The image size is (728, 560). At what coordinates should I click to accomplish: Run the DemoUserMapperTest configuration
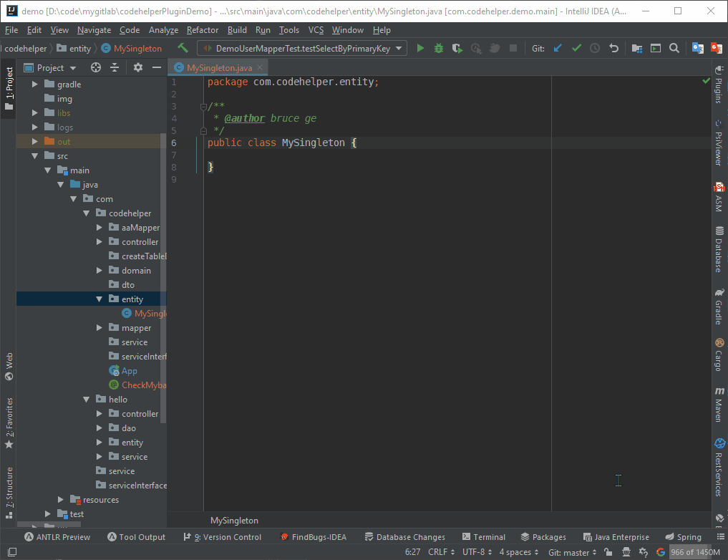(420, 48)
